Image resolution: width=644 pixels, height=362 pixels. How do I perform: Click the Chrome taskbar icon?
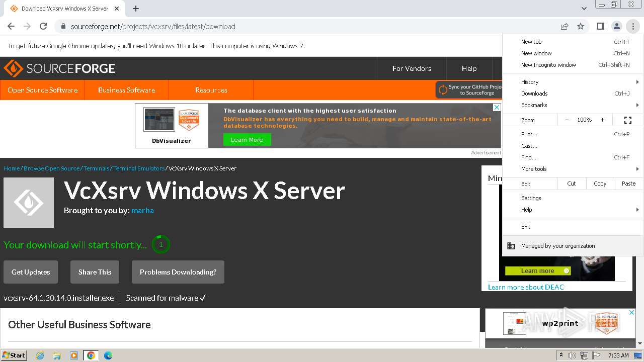91,355
